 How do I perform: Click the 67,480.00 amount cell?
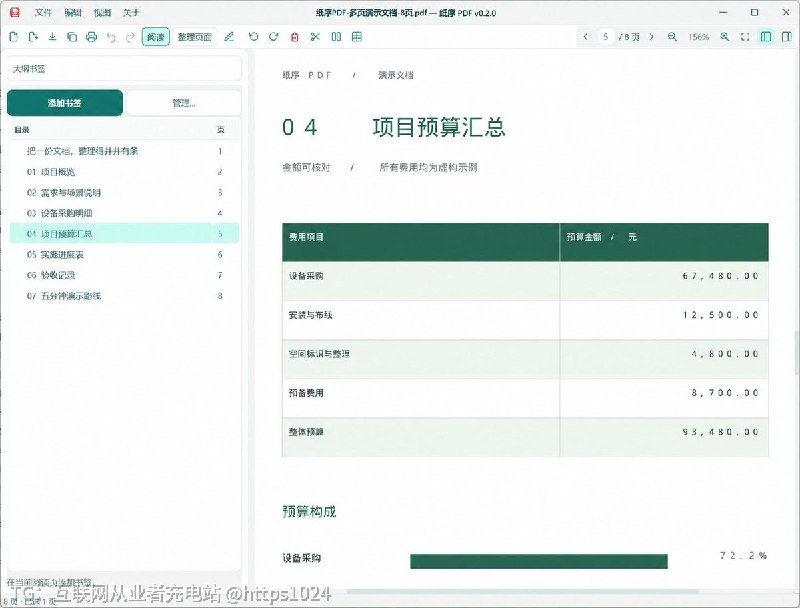[x=664, y=281]
